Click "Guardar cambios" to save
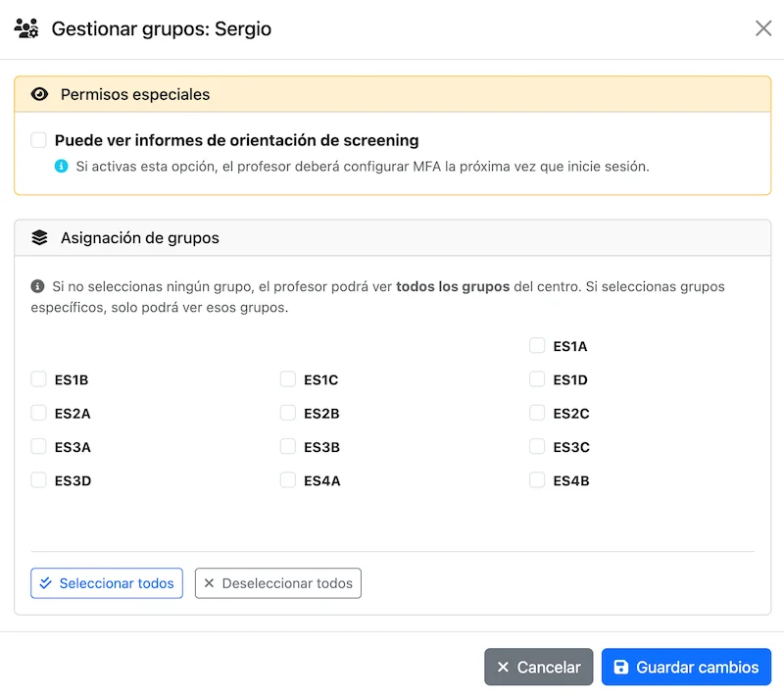 point(686,667)
